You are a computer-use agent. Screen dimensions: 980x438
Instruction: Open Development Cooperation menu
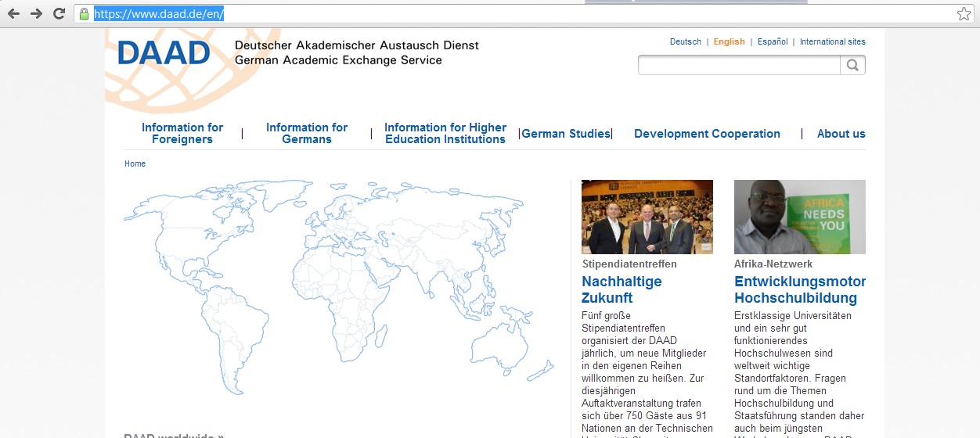tap(707, 134)
